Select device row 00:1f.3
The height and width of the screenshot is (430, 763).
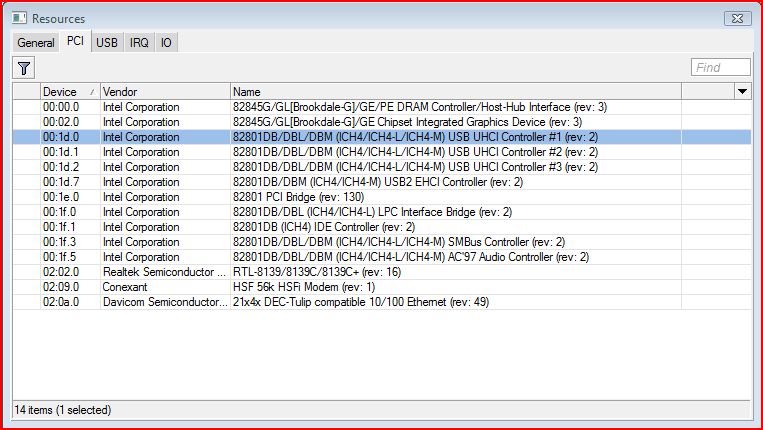click(382, 242)
